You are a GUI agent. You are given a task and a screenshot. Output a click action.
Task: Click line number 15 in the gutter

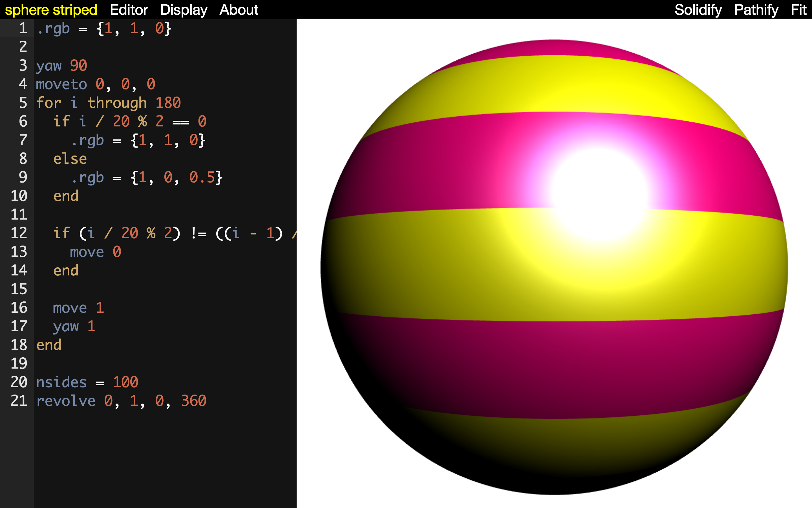19,289
